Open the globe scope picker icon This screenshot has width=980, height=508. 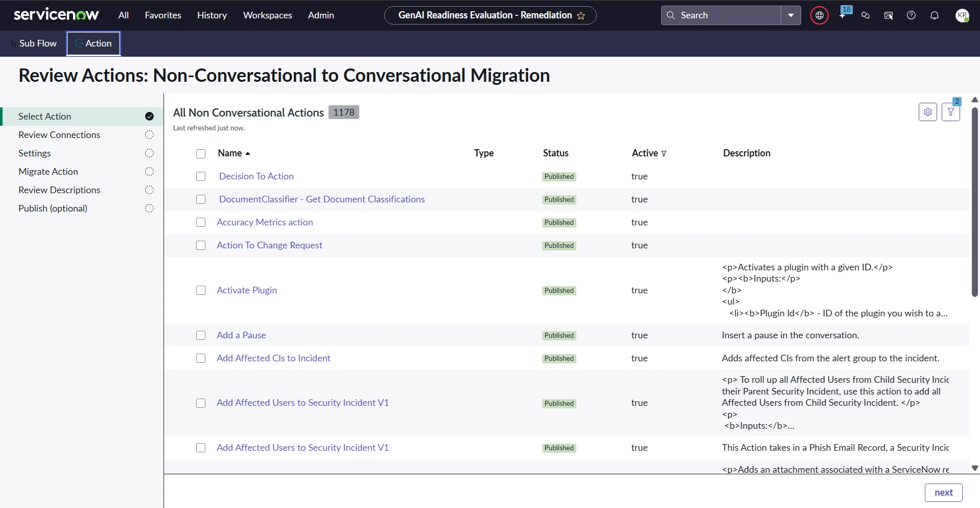point(820,15)
